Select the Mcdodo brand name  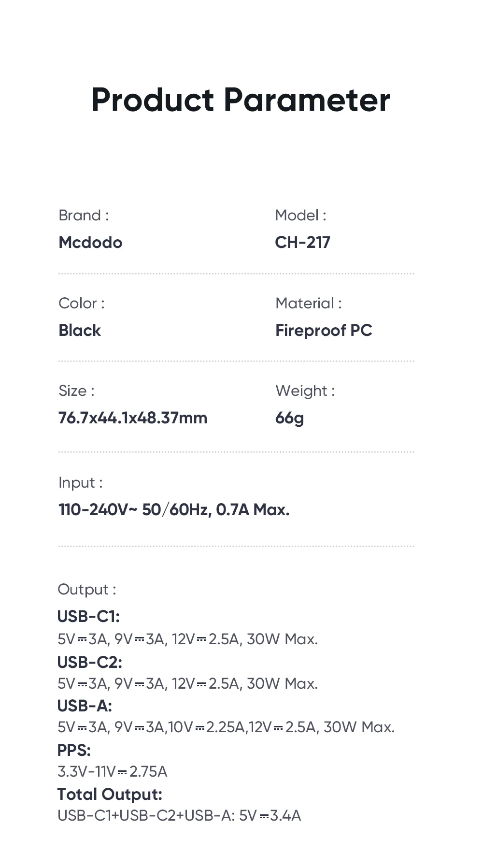(x=90, y=242)
